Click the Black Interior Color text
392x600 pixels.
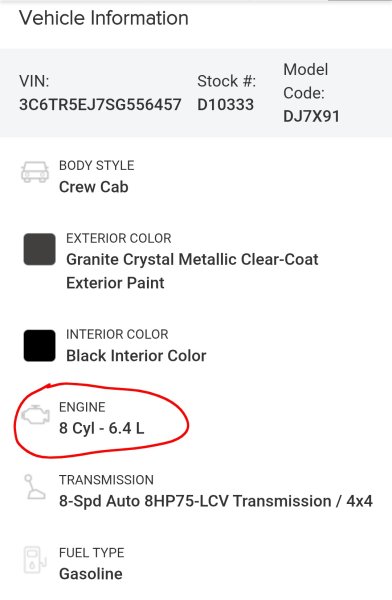(136, 356)
